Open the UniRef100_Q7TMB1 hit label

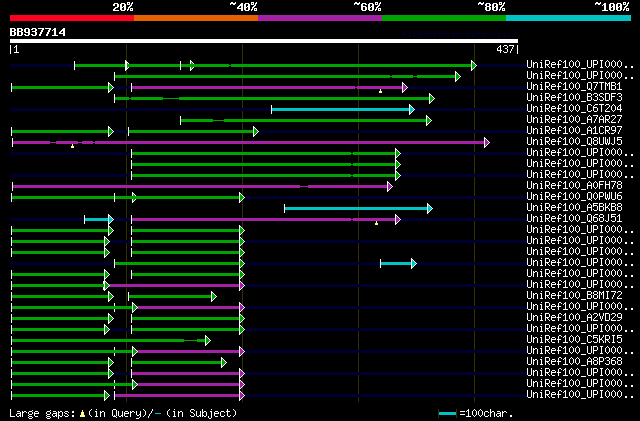574,87
